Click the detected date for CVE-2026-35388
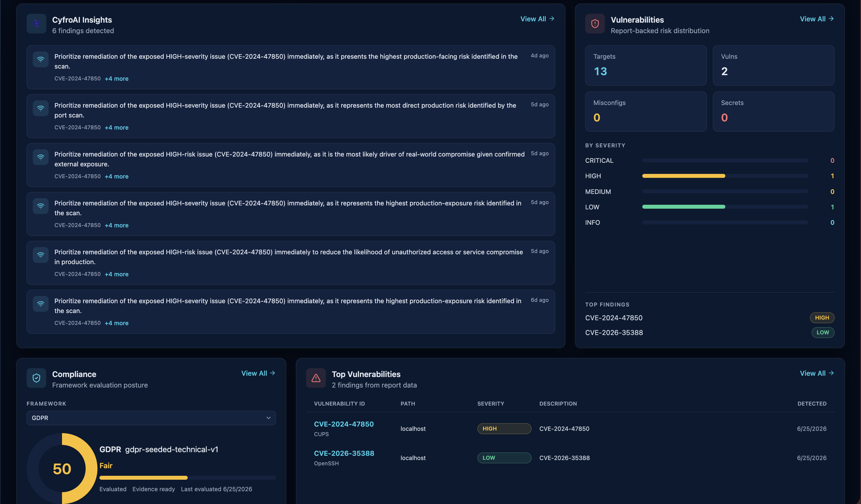Screen dimensions: 861x504 coord(811,458)
